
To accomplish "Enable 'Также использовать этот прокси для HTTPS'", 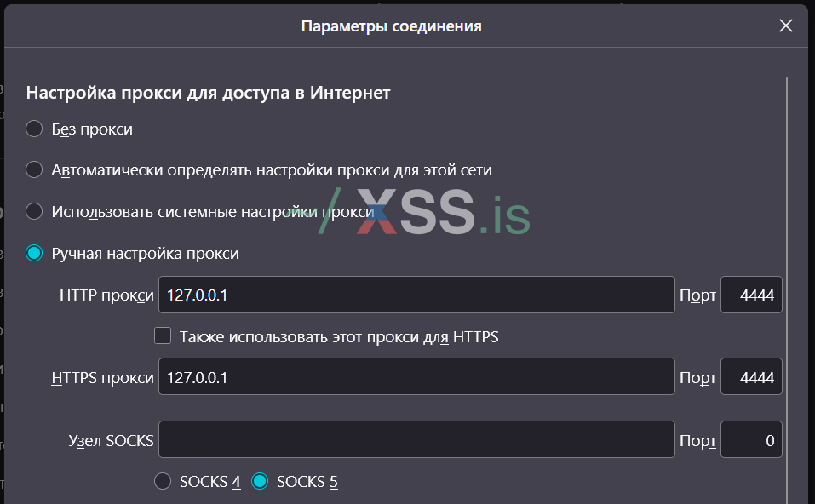I will [x=163, y=336].
